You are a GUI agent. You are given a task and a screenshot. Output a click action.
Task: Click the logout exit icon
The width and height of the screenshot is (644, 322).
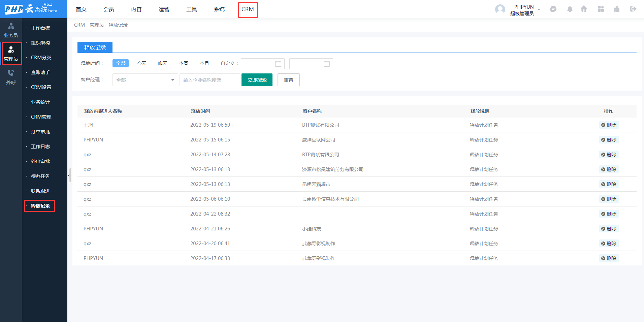pyautogui.click(x=633, y=9)
